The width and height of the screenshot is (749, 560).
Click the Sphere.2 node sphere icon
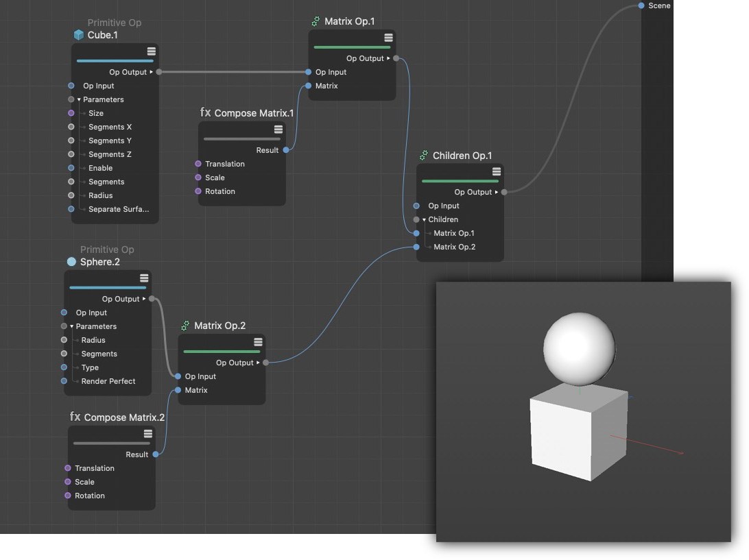click(x=71, y=262)
